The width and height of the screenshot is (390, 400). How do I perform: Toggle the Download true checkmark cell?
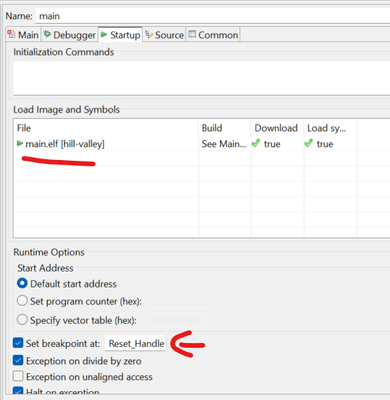pos(277,144)
